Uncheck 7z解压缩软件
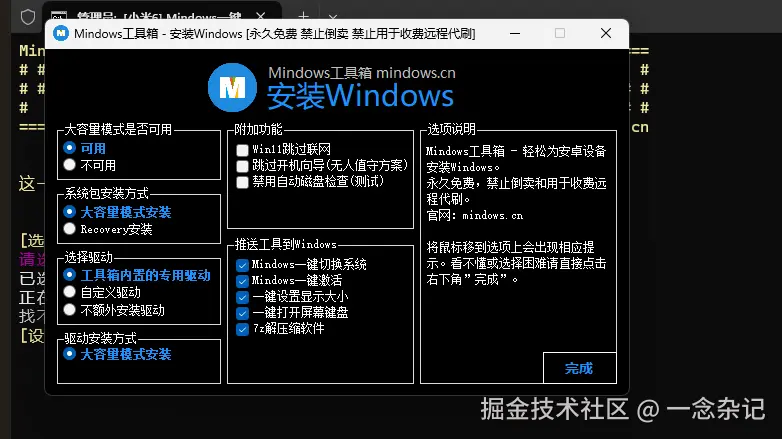 (242, 329)
